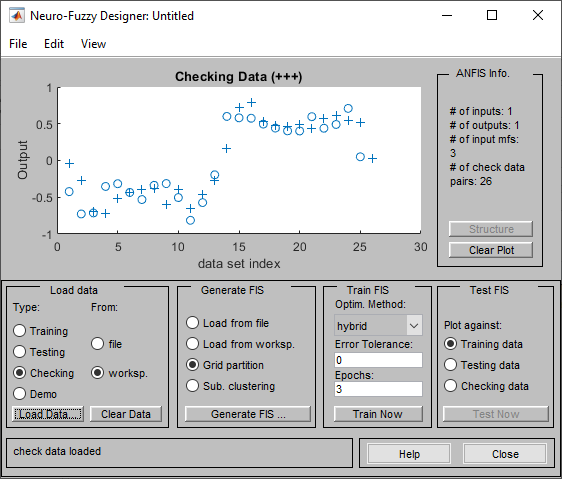Click the Train Now button
Image resolution: width=562 pixels, height=479 pixels.
tap(378, 414)
